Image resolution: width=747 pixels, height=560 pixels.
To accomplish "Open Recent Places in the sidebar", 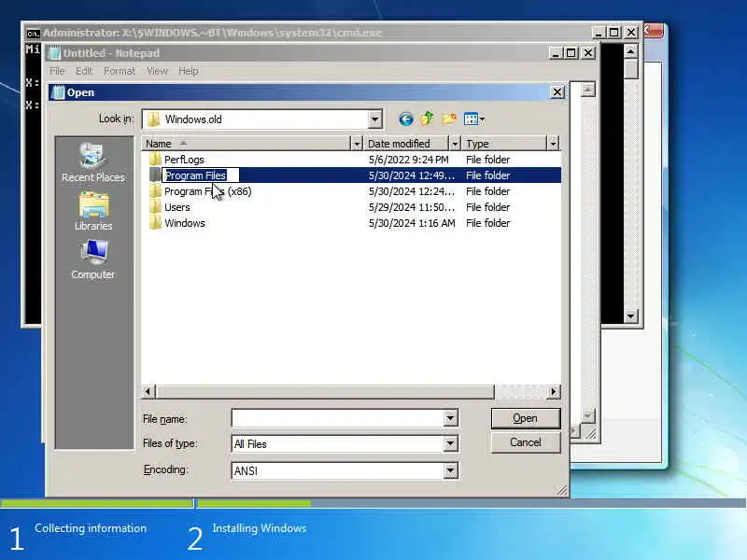I will 92,162.
